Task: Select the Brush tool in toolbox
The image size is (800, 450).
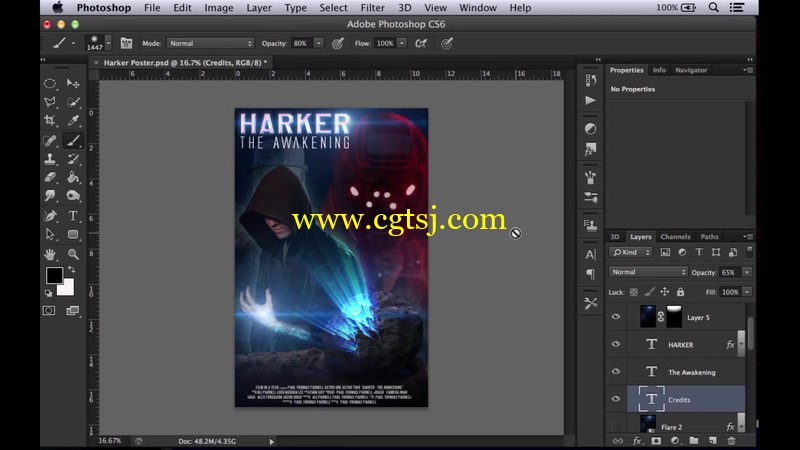Action: pos(73,140)
